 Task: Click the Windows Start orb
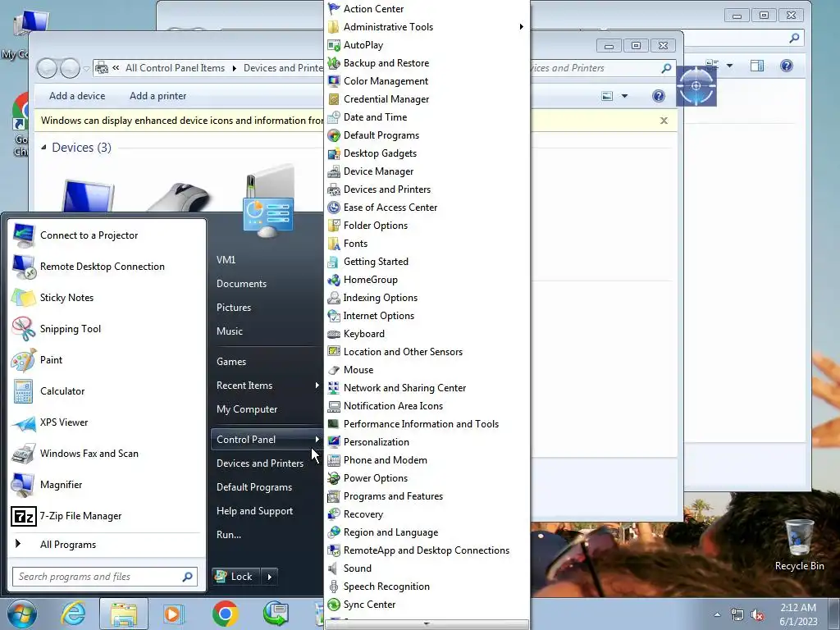[x=22, y=614]
